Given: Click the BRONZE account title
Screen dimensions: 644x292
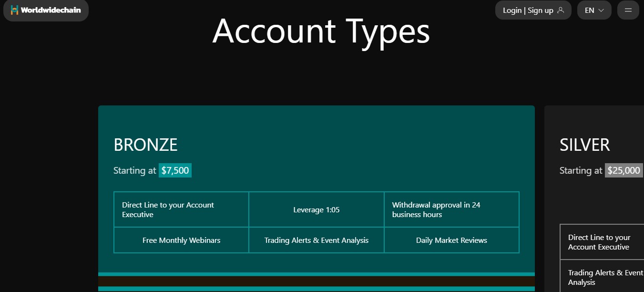Looking at the screenshot, I should [145, 145].
